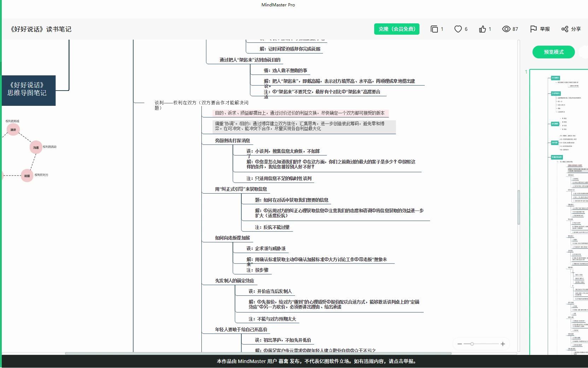This screenshot has width=588, height=368.
Task: Click the 举报 label in the header
Action: (x=545, y=29)
